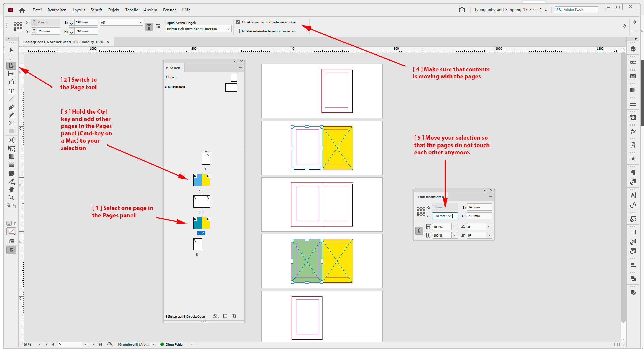Click the share/export button in title bar
This screenshot has width=644, height=349.
click(x=462, y=10)
